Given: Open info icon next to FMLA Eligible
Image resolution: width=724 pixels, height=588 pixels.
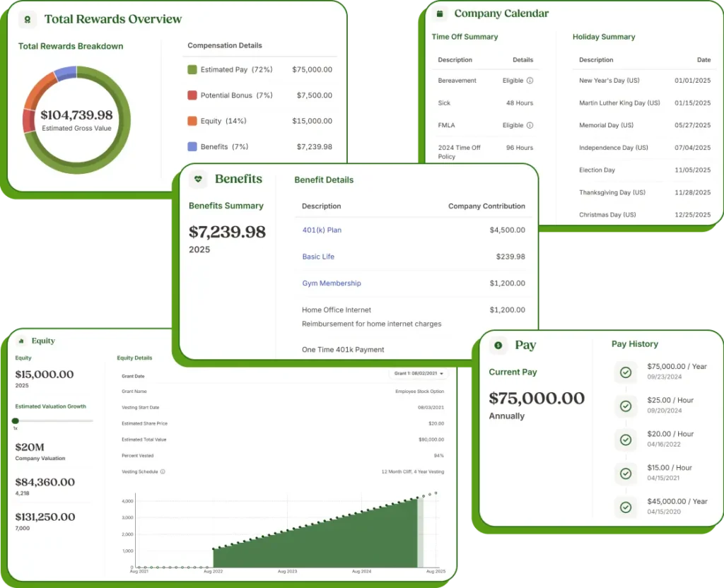Looking at the screenshot, I should point(530,125).
